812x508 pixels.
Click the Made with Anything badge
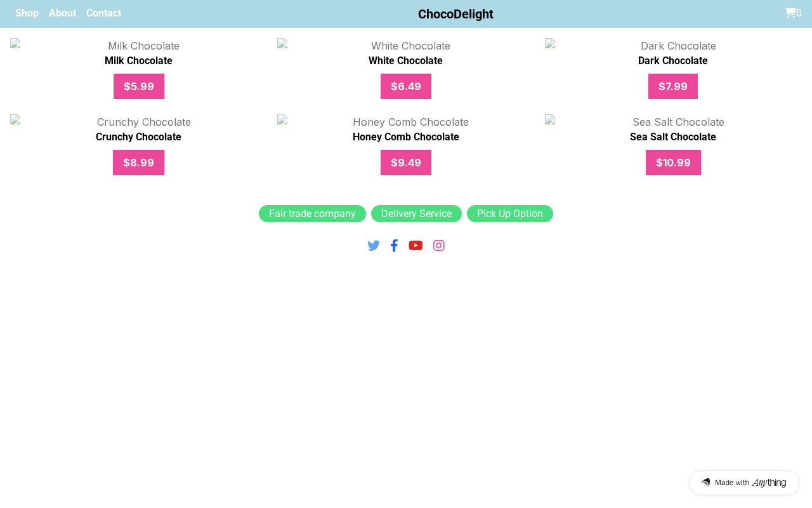(743, 483)
